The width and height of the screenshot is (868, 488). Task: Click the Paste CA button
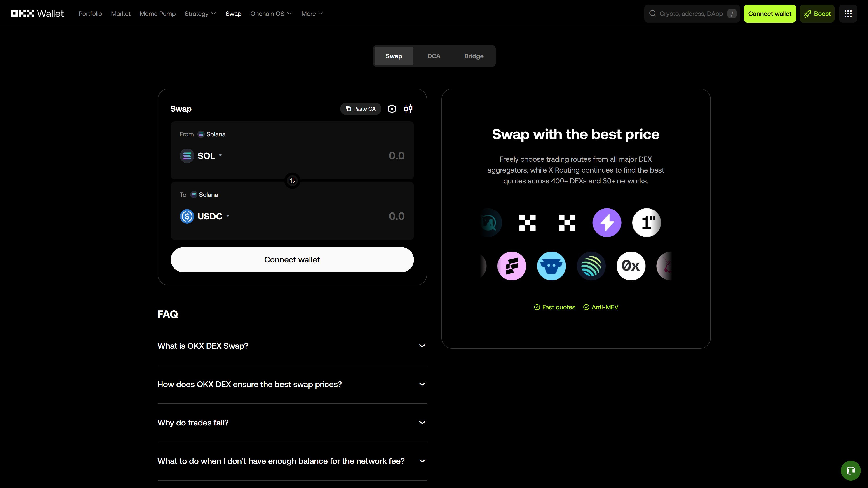[361, 109]
